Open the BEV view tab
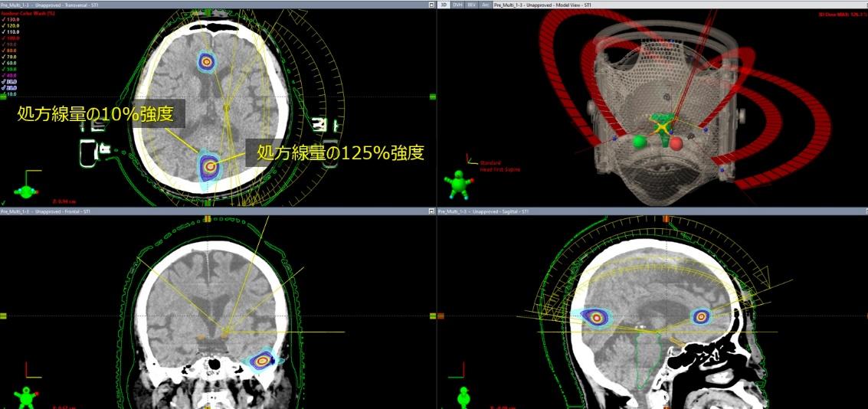 click(x=471, y=5)
